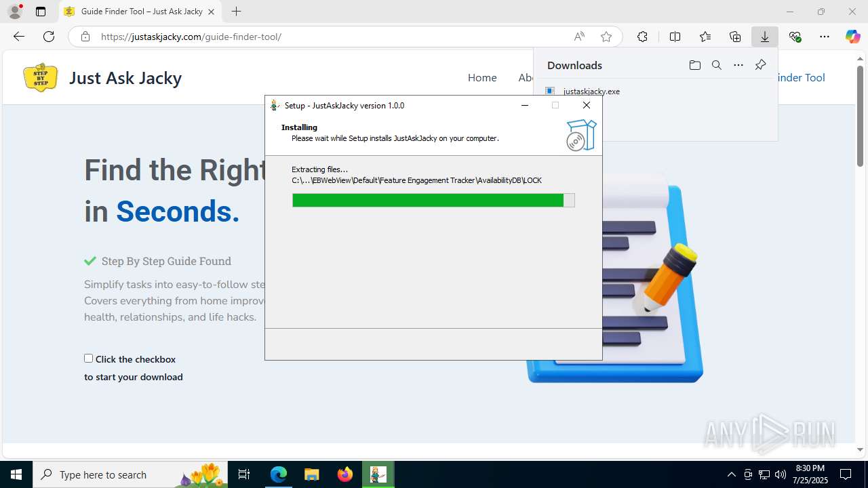Toggle the Downloads toolbar button
This screenshot has height=488, width=868.
coord(765,37)
